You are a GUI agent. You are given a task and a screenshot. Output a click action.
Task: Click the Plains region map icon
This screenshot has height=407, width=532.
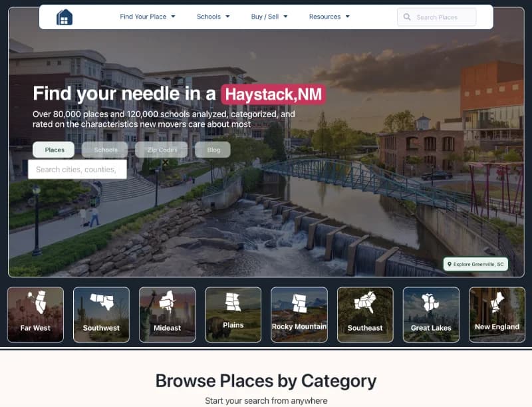point(233,302)
